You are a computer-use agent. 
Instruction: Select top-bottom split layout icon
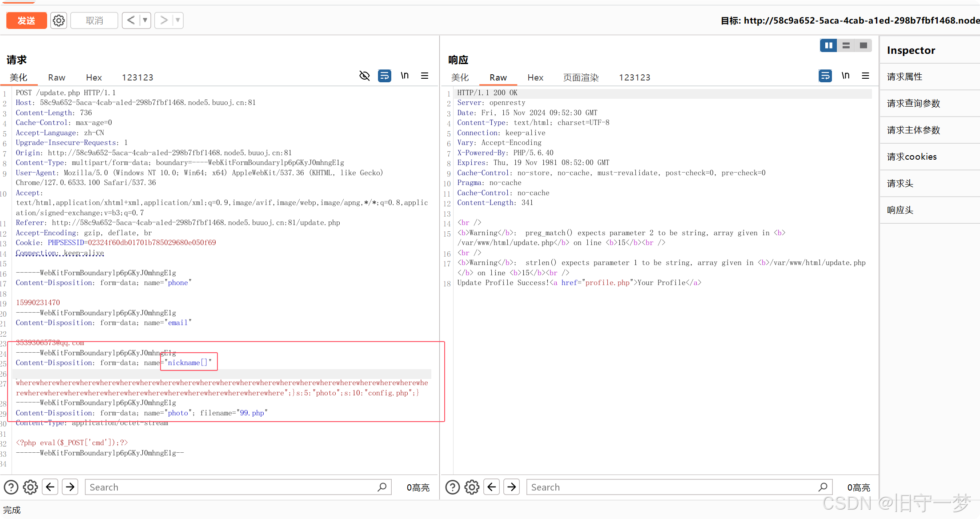click(846, 45)
